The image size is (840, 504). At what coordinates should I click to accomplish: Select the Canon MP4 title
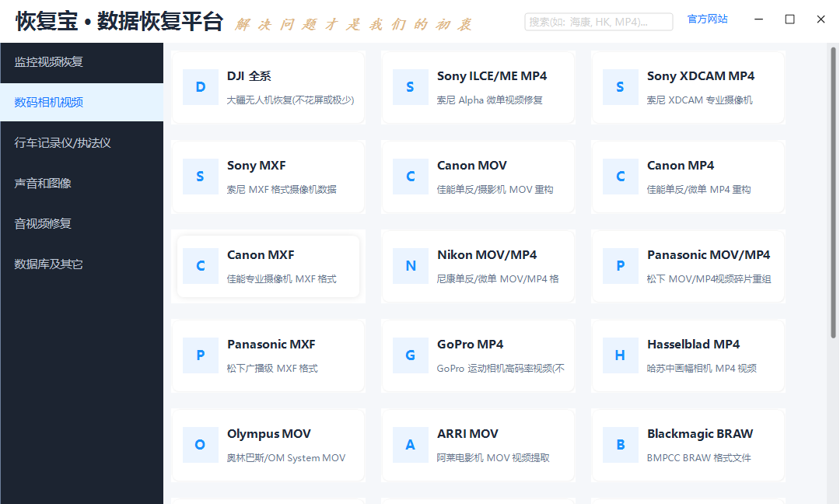[x=681, y=166]
